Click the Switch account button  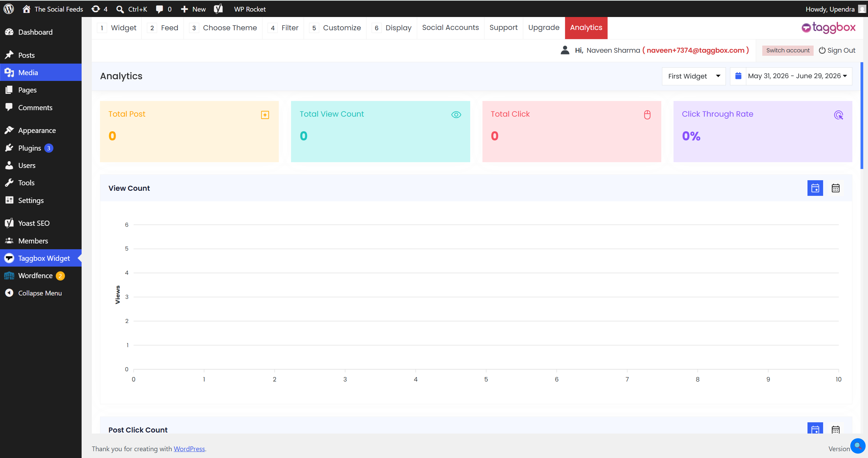[x=788, y=50]
